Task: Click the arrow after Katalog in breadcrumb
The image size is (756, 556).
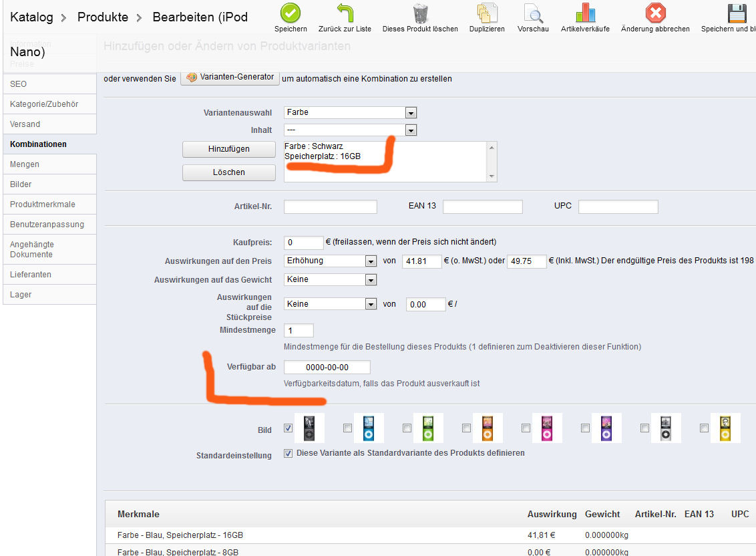Action: [x=63, y=18]
